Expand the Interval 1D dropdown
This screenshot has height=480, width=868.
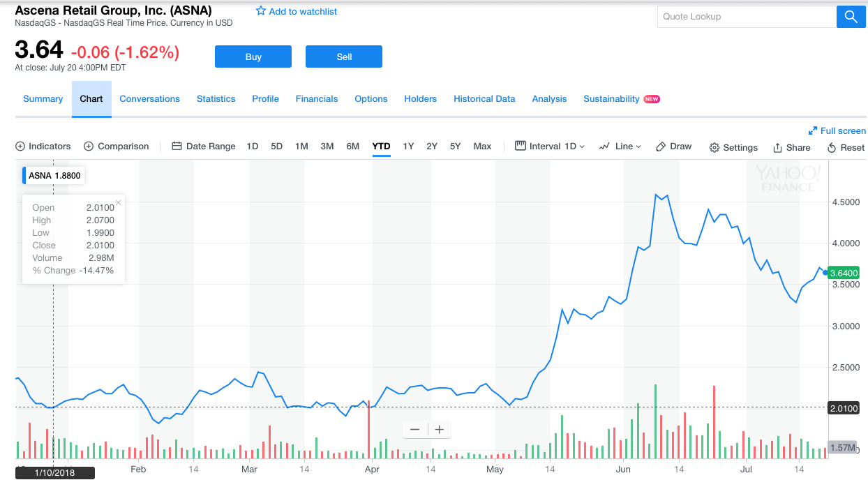[550, 147]
